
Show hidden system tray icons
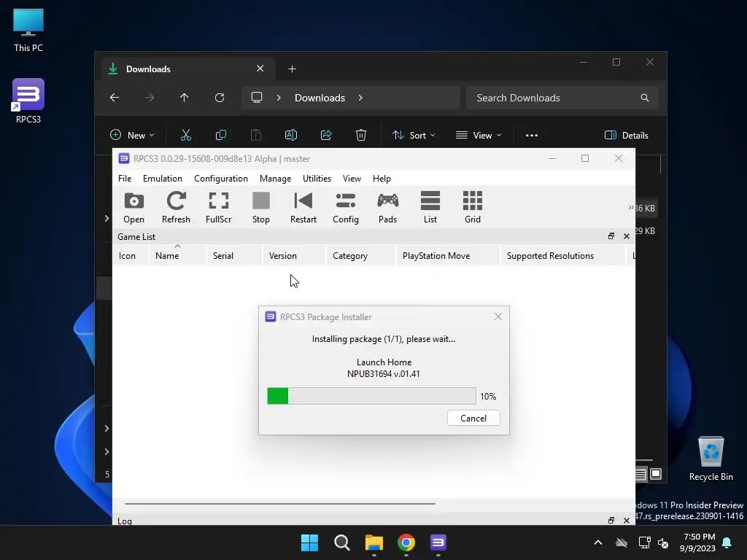point(598,542)
